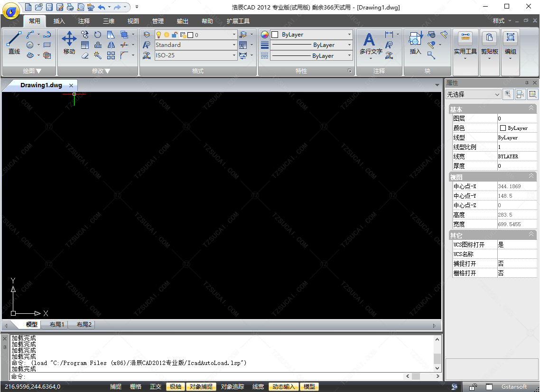Image resolution: width=540 pixels, height=392 pixels.
Task: Select the copy tool in 修改 panel
Action: (x=85, y=35)
